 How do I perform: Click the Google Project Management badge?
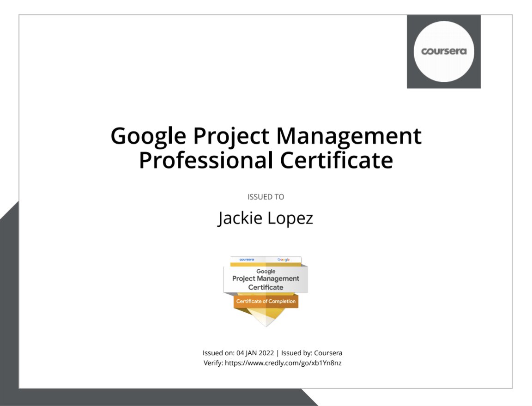pos(266,291)
